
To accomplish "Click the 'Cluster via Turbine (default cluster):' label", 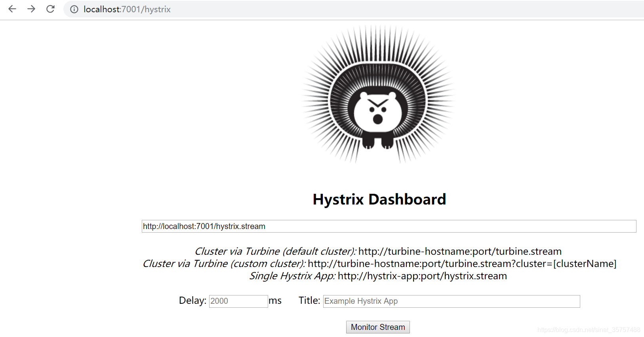I will [275, 251].
